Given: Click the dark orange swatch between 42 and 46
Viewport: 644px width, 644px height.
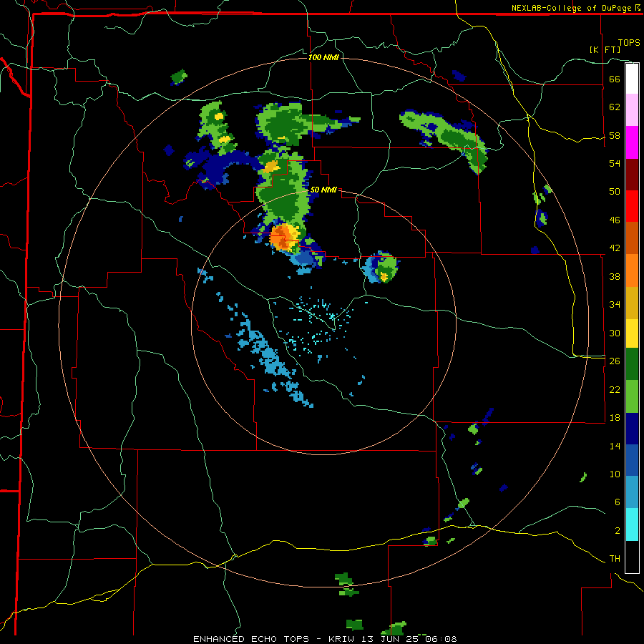Looking at the screenshot, I should click(632, 238).
